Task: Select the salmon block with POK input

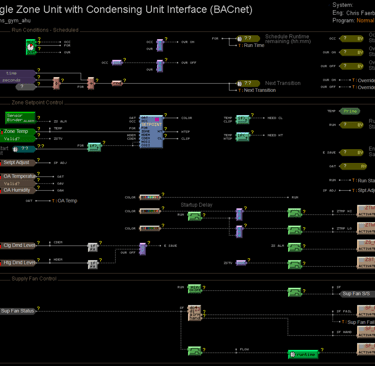Action: (x=91, y=83)
